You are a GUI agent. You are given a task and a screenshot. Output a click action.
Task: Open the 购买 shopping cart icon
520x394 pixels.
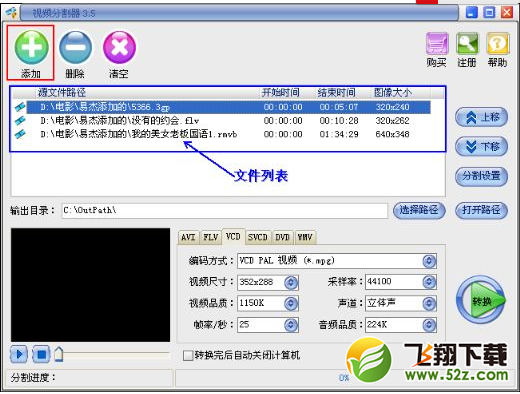437,44
